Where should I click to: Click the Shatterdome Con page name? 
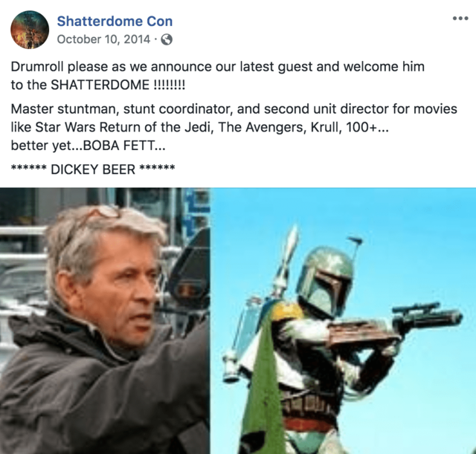115,22
